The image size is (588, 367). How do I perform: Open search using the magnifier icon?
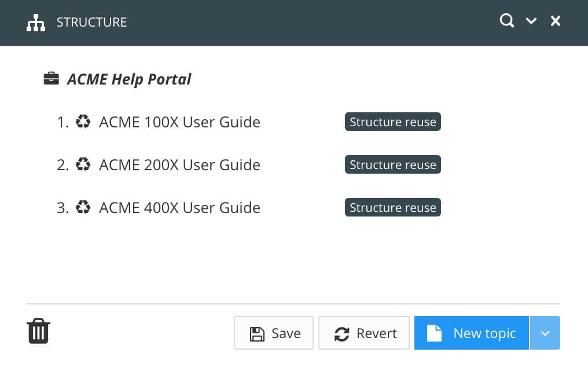pos(506,21)
